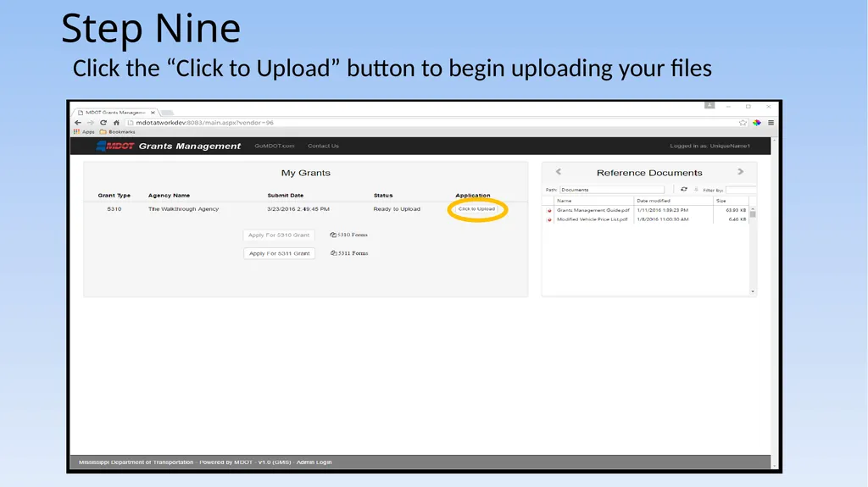Click the 1/11/2016 1:39:23 PM date cell
The width and height of the screenshot is (868, 487).
pos(663,210)
